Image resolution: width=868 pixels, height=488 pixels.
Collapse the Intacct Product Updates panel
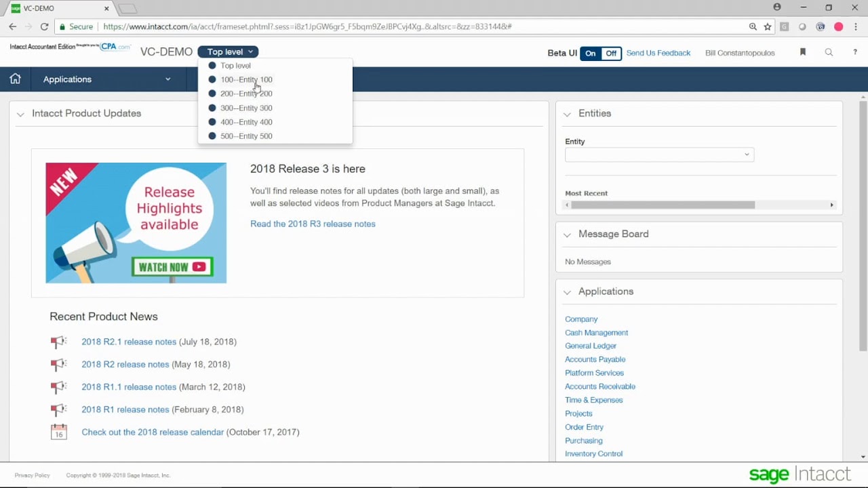[x=20, y=114]
